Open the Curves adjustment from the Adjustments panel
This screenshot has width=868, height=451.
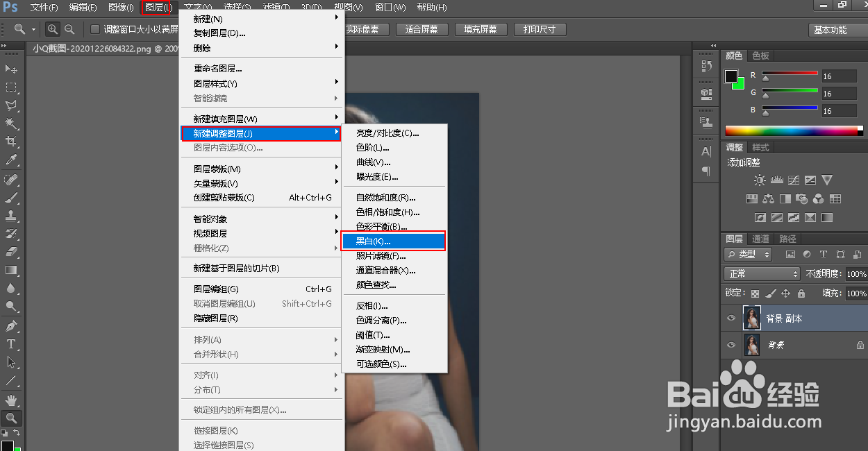(x=794, y=179)
